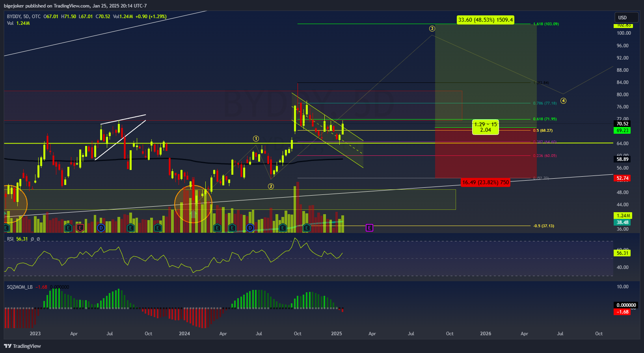644x353 pixels.
Task: Click the red 52.74 stop price label
Action: pos(622,178)
